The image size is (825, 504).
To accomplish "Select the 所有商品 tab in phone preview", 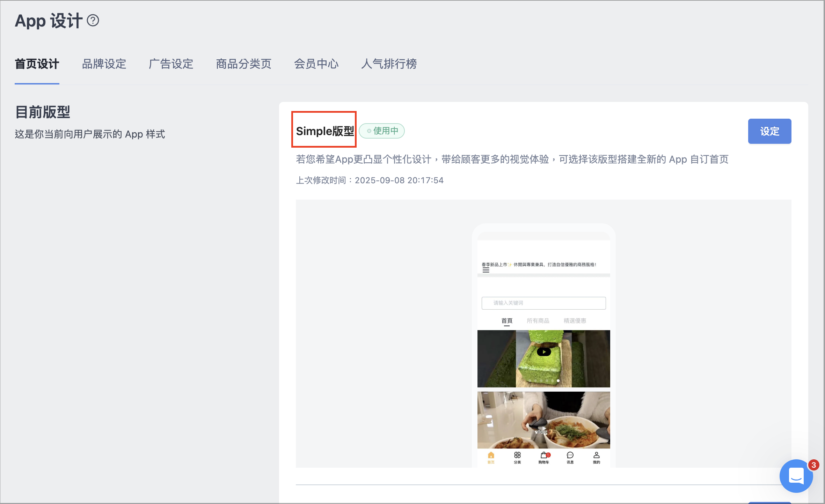I will [538, 321].
